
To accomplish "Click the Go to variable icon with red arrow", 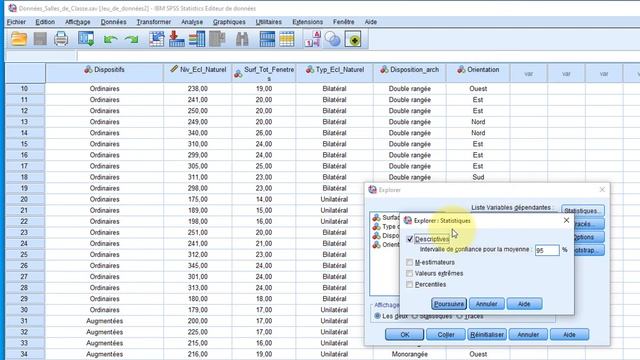I will pos(176,39).
